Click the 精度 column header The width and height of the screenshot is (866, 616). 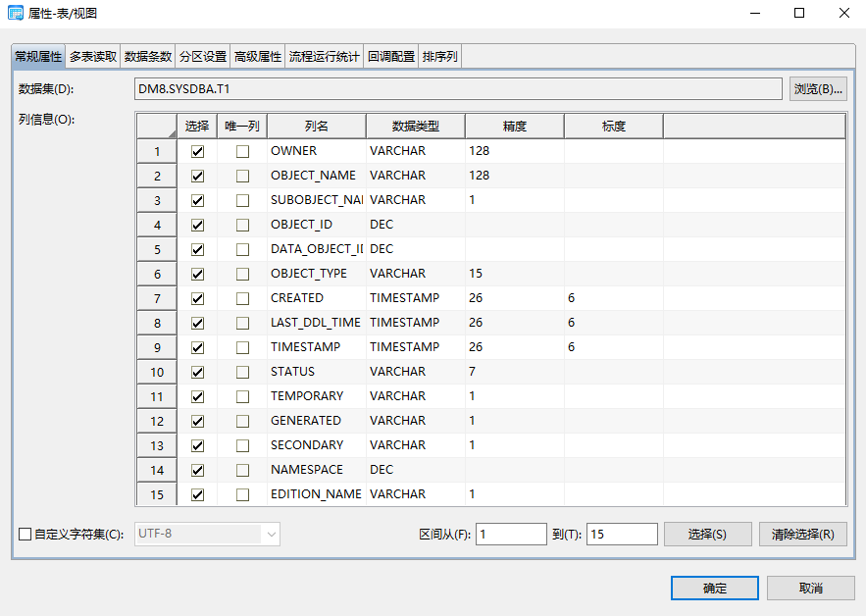coord(515,126)
